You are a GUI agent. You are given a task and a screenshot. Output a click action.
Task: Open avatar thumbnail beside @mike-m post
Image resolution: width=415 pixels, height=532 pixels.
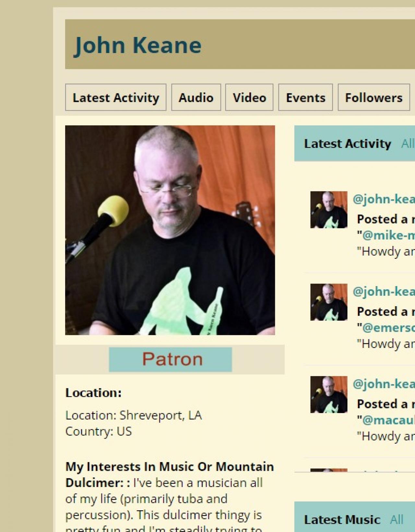point(329,210)
